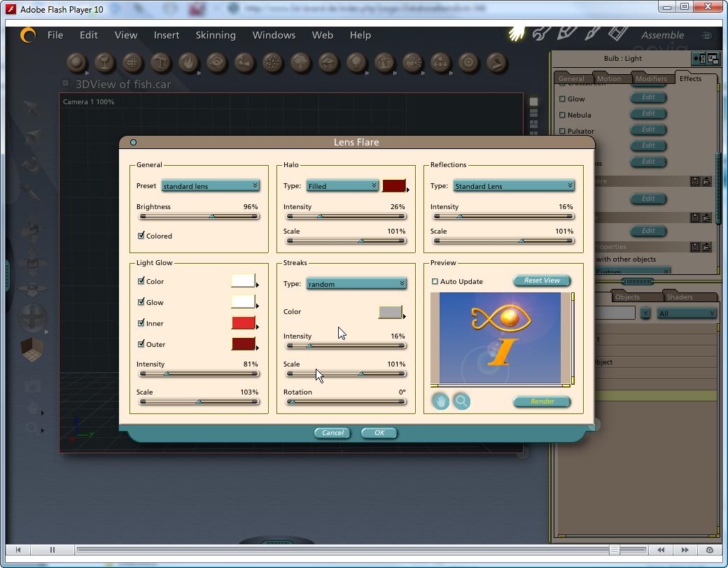Image resolution: width=728 pixels, height=568 pixels.
Task: Select the Text tool with letter T
Action: 160,63
